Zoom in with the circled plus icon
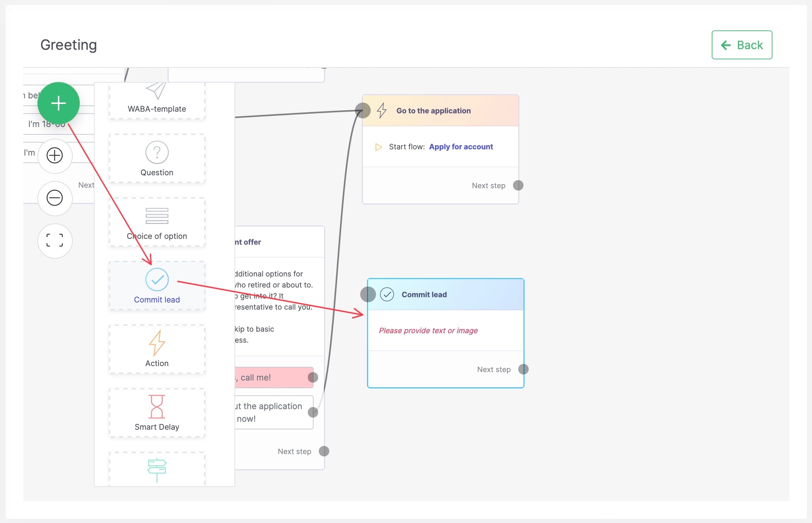The height and width of the screenshot is (523, 812). [55, 155]
